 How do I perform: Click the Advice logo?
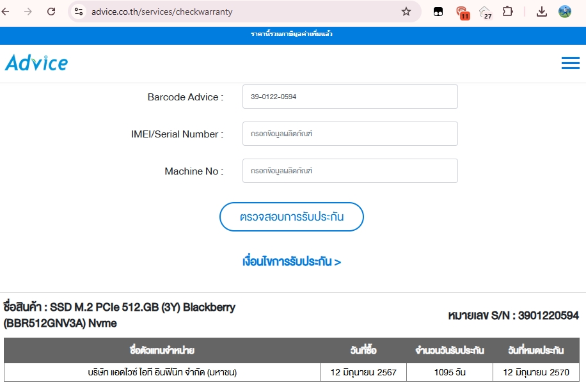(x=36, y=63)
